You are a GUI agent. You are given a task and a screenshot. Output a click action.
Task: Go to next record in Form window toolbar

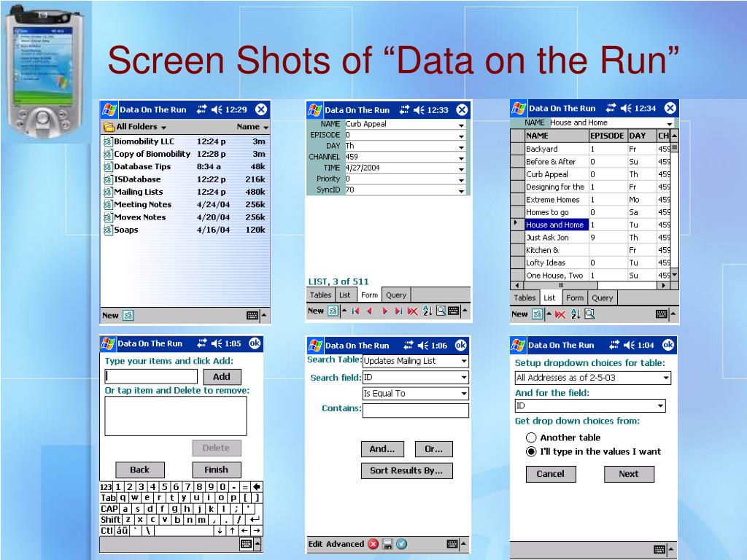385,311
